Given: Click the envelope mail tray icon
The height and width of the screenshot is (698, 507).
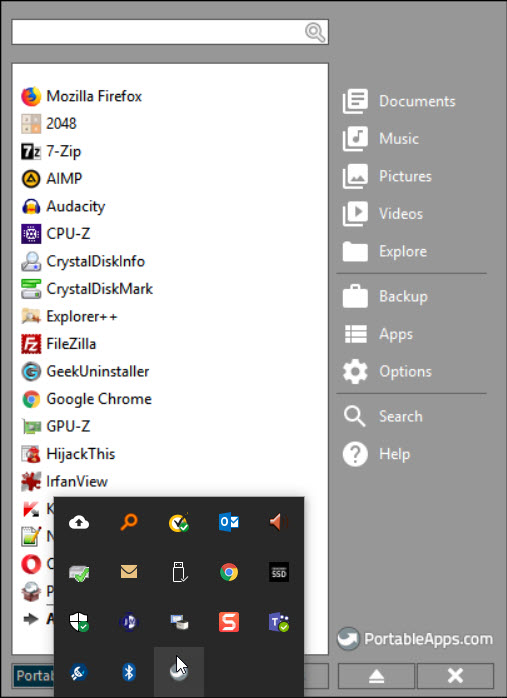Looking at the screenshot, I should [129, 572].
